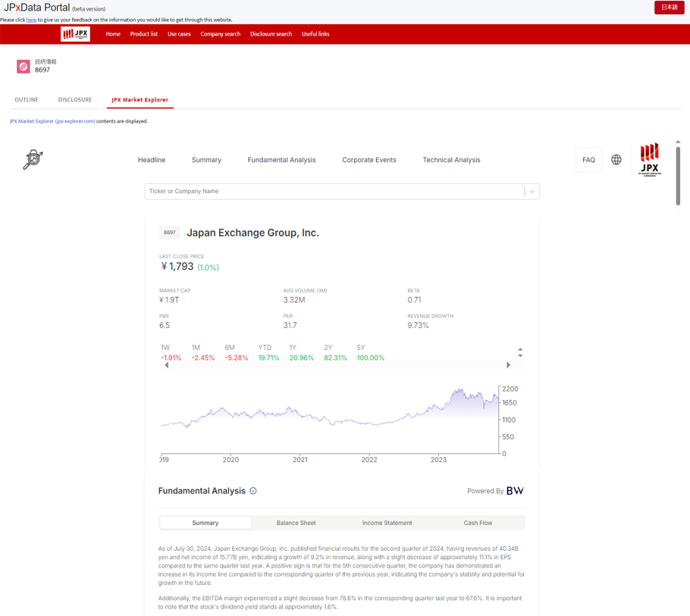Image resolution: width=690 pixels, height=616 pixels.
Task: Open the JPX Market Explorer (jpx-explorer.com) link
Action: click(x=52, y=121)
